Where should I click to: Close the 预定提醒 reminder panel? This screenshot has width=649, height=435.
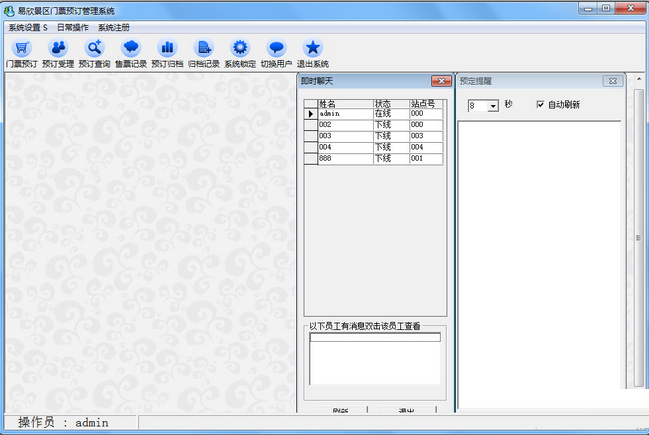point(611,80)
